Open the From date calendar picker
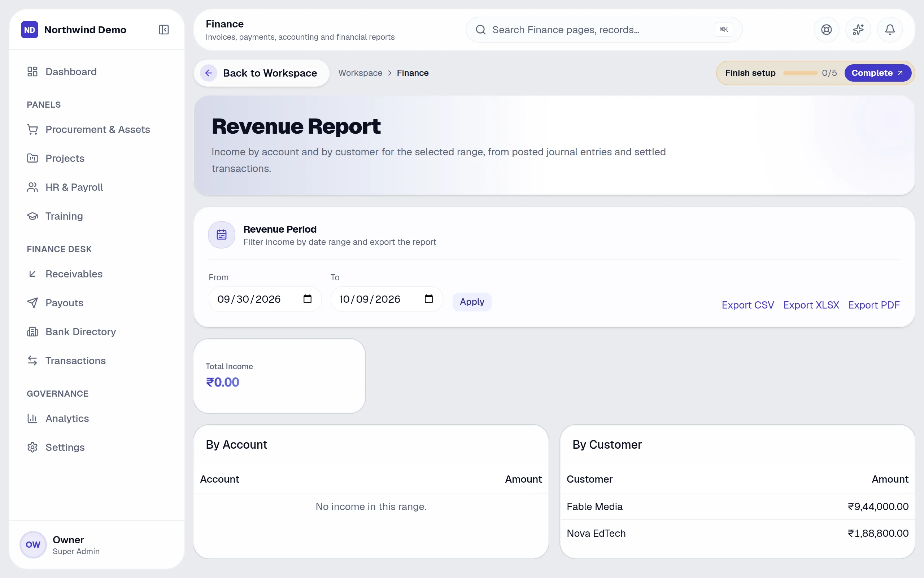Image resolution: width=924 pixels, height=578 pixels. pos(308,299)
